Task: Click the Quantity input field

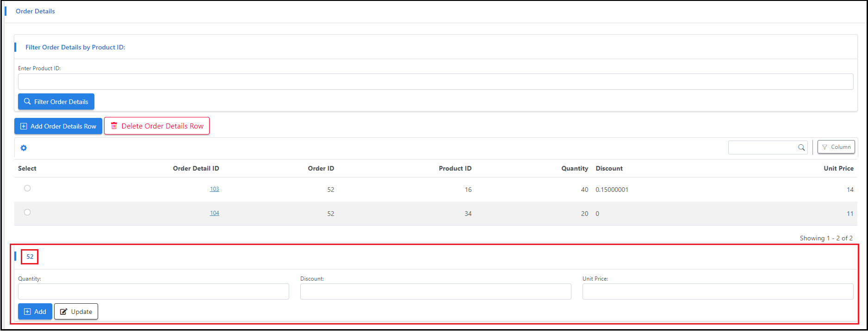Action: point(154,292)
